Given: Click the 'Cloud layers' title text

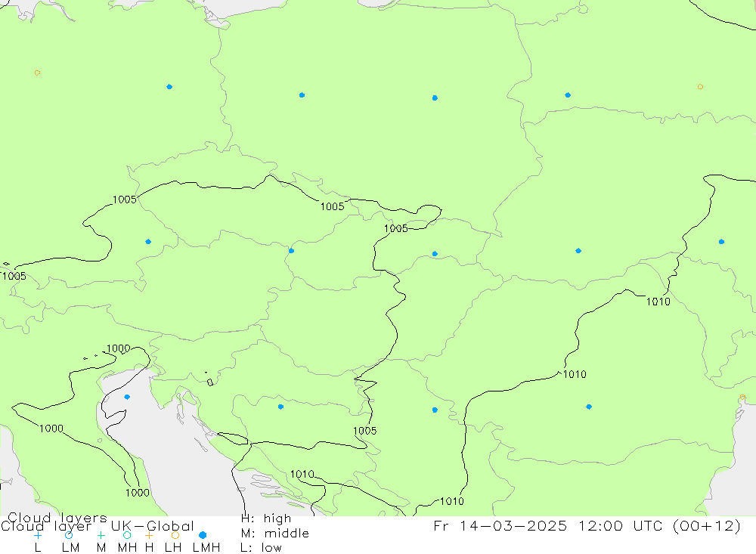Looking at the screenshot, I should click(x=57, y=518).
